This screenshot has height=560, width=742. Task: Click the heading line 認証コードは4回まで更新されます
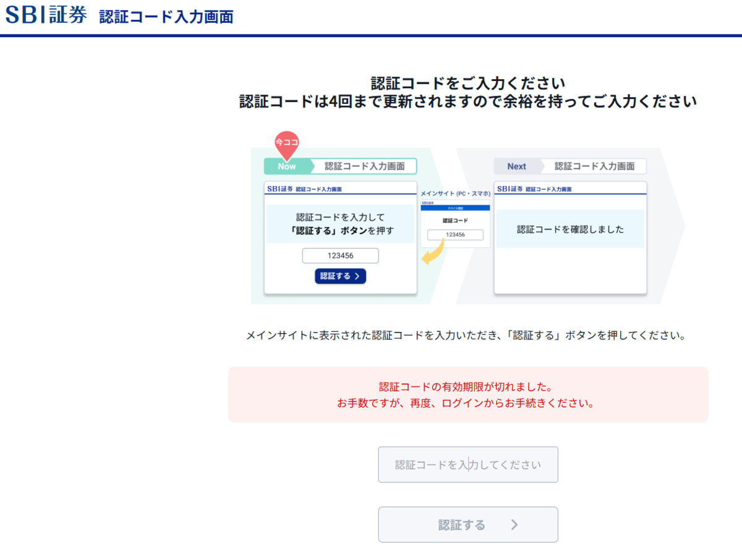click(468, 101)
